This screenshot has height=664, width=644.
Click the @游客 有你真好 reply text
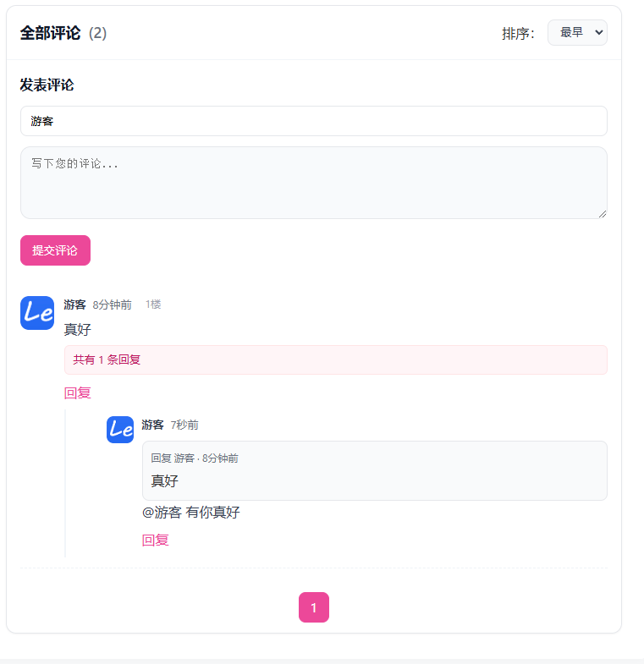click(x=191, y=512)
